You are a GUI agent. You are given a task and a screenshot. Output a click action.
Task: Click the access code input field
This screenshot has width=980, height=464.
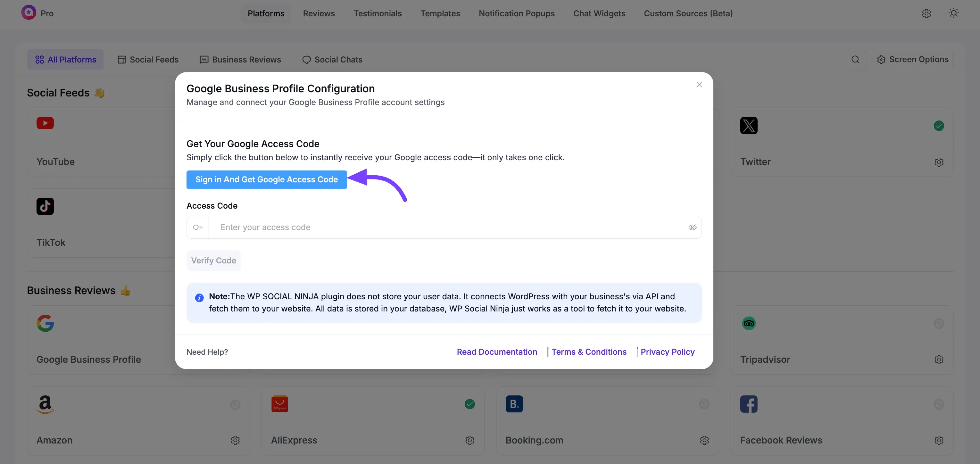[x=419, y=227]
